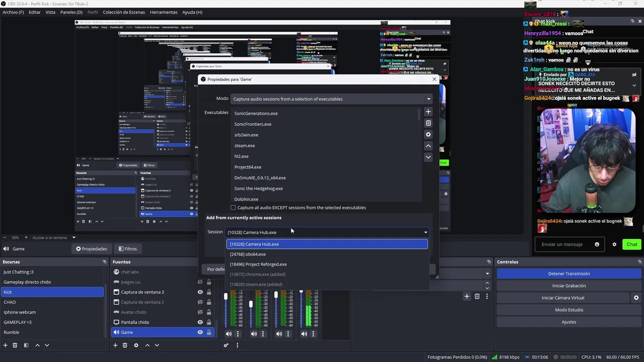This screenshot has height=362, width=644.
Task: Move scene up in Escenas
Action: 37,345
